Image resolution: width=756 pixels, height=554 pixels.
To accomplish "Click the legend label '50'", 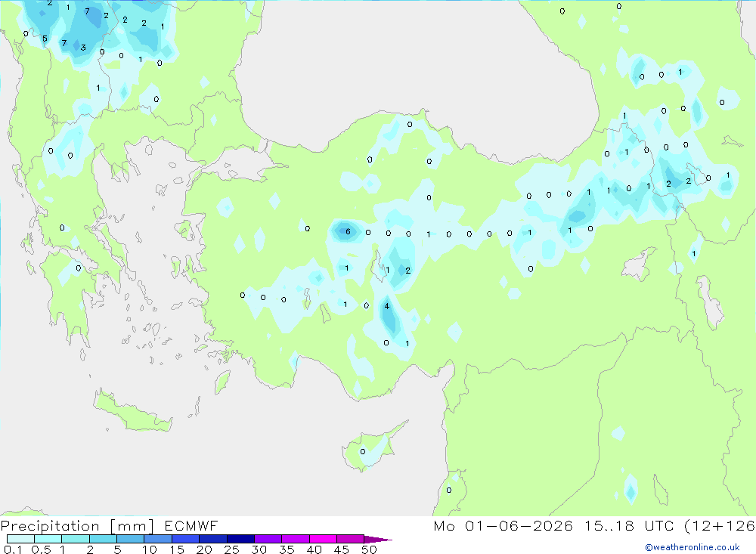I will [370, 549].
